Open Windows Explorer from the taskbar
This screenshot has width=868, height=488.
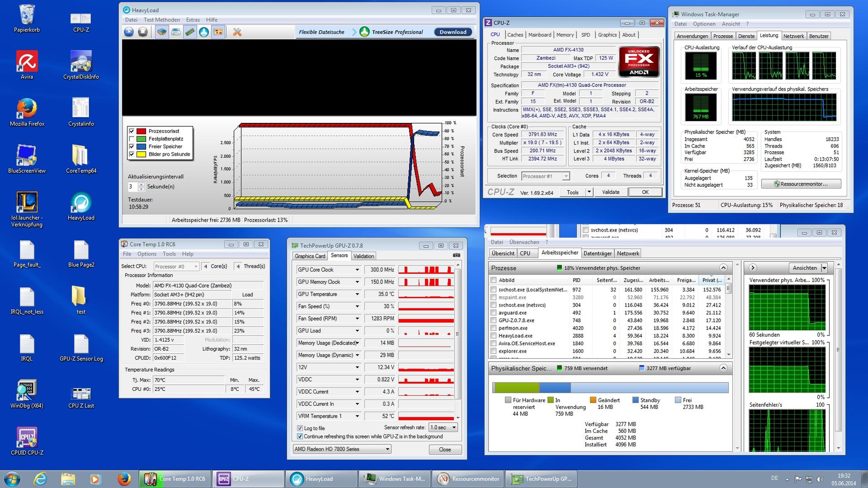[x=68, y=479]
